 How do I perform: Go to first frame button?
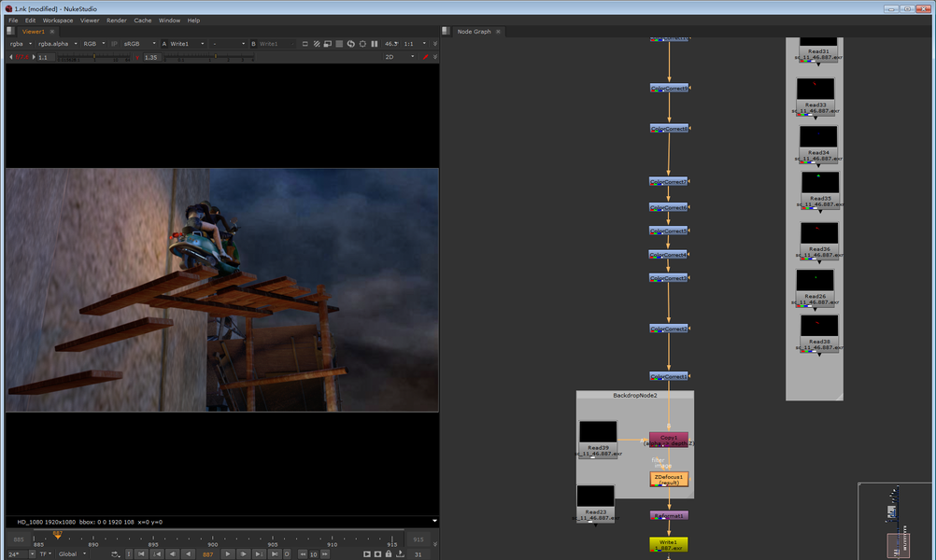click(x=141, y=554)
